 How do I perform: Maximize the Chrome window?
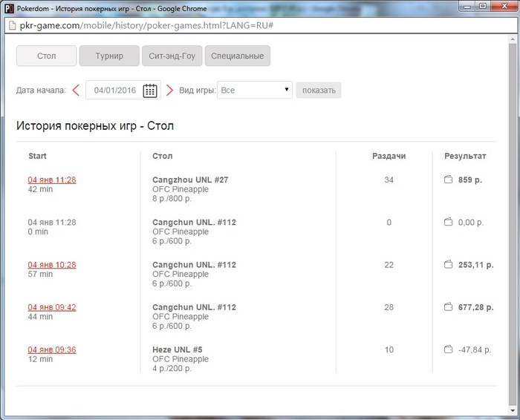(483, 6)
